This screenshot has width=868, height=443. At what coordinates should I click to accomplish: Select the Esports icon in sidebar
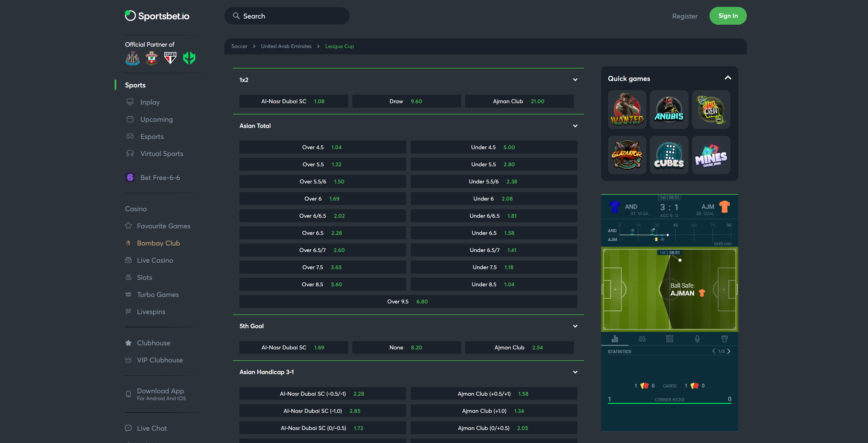coord(130,136)
